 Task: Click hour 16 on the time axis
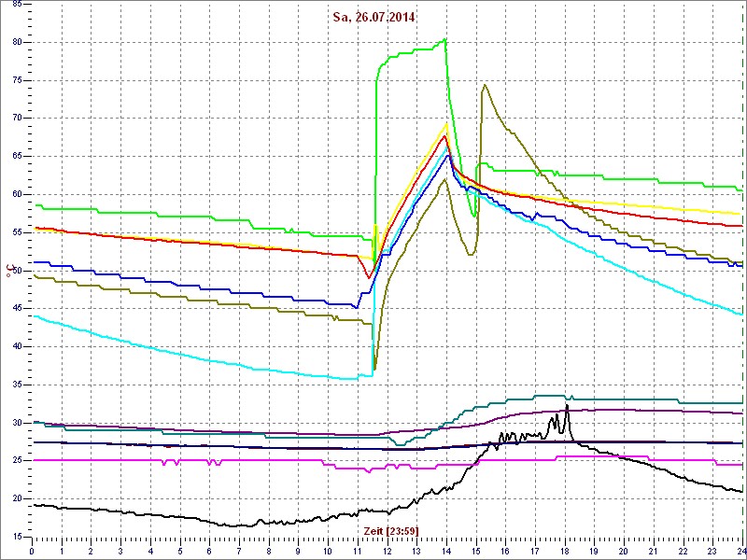(505, 552)
